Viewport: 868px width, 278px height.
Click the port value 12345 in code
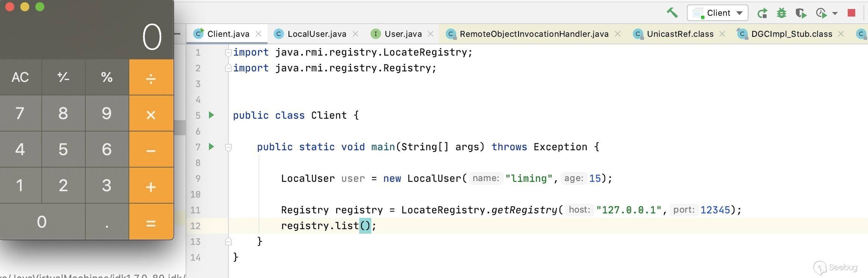click(x=715, y=210)
